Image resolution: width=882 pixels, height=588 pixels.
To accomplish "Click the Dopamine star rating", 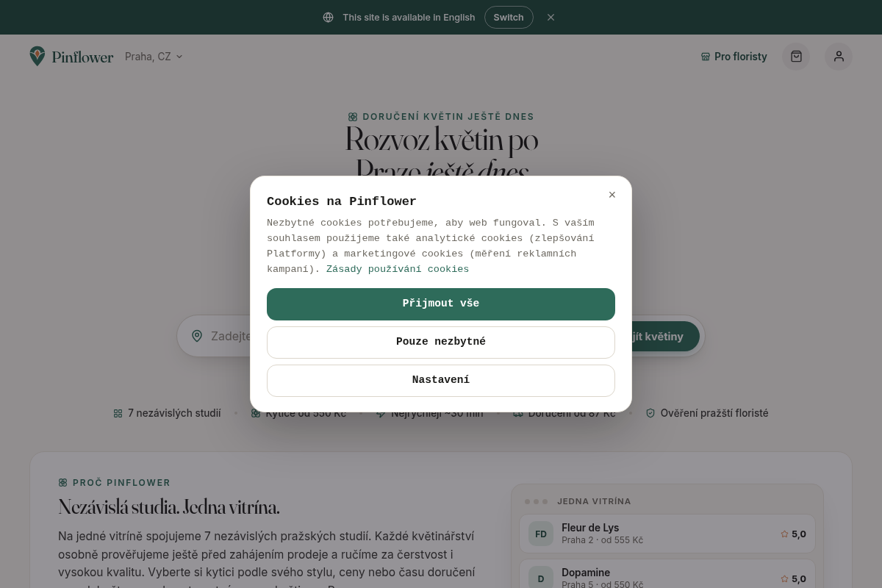I will (x=793, y=579).
